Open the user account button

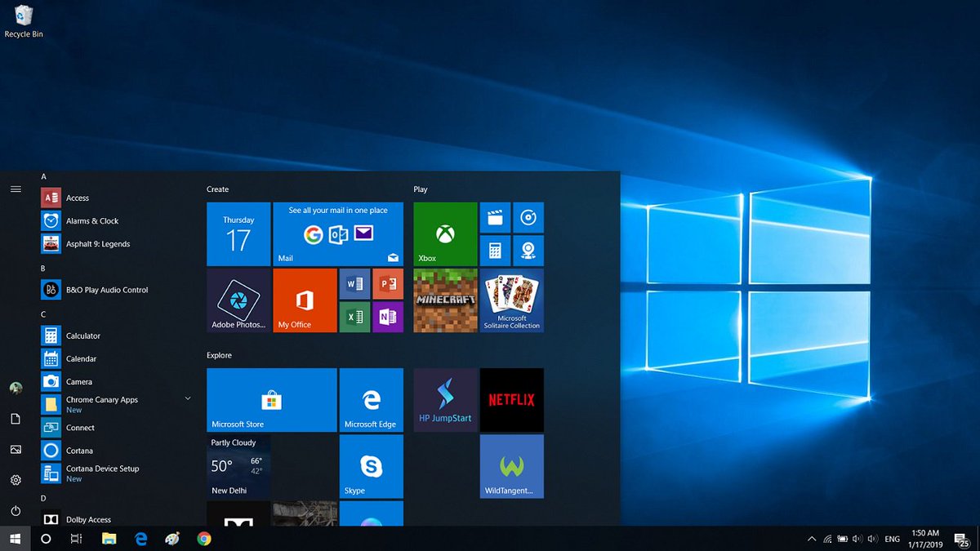coord(16,388)
